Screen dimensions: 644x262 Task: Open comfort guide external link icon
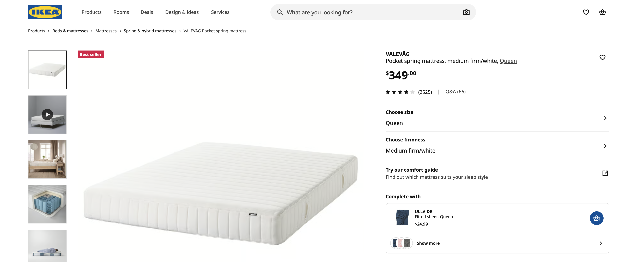tap(605, 173)
